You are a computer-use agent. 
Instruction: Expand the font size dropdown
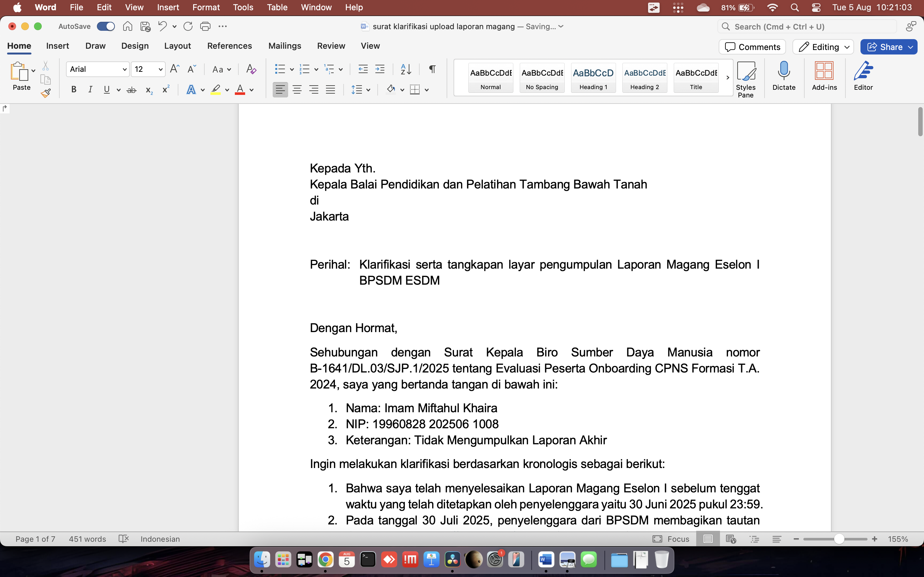tap(160, 70)
